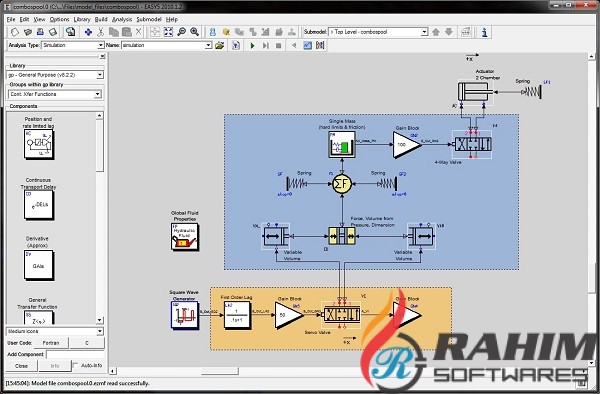Select Derivative (Approx) component

coord(39,265)
